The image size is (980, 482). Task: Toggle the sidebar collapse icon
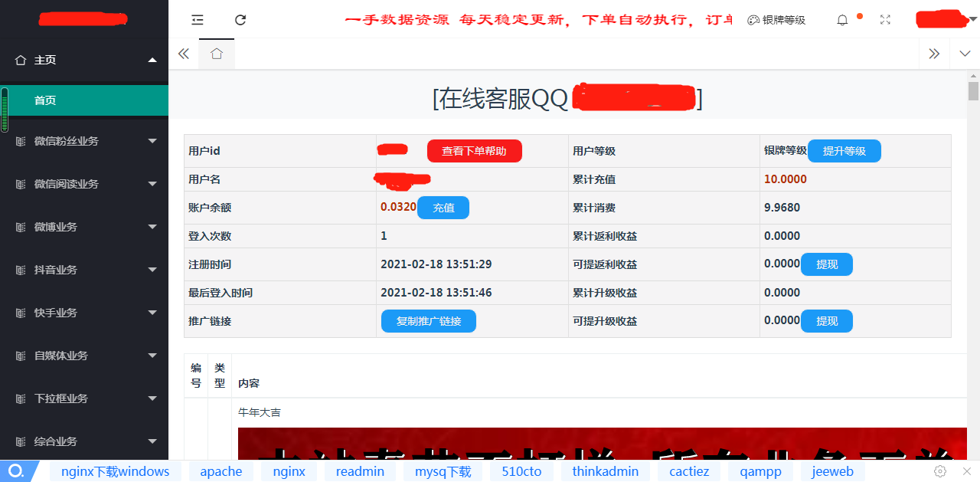[197, 20]
